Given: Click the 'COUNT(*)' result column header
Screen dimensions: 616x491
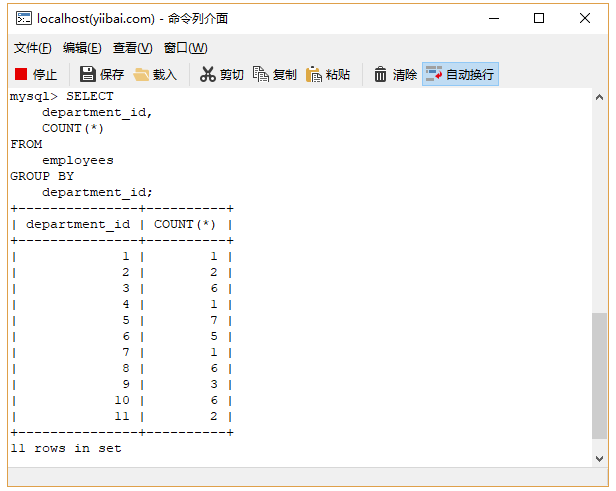Looking at the screenshot, I should coord(185,224).
